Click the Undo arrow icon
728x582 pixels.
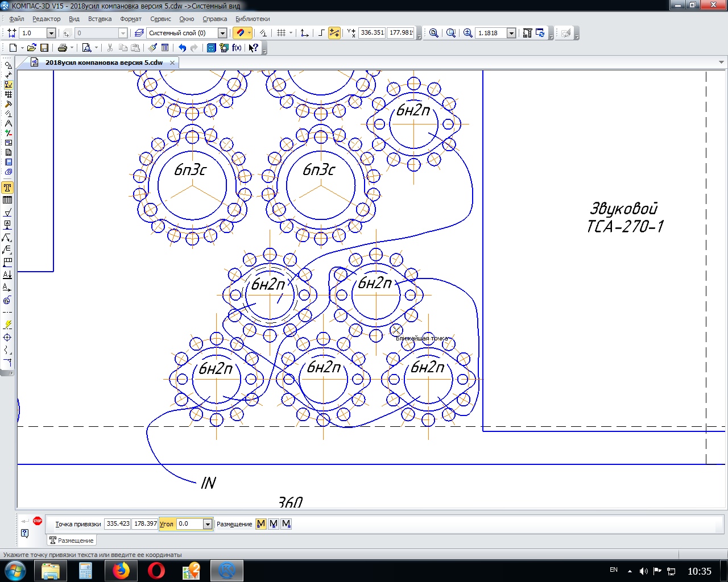coord(182,48)
